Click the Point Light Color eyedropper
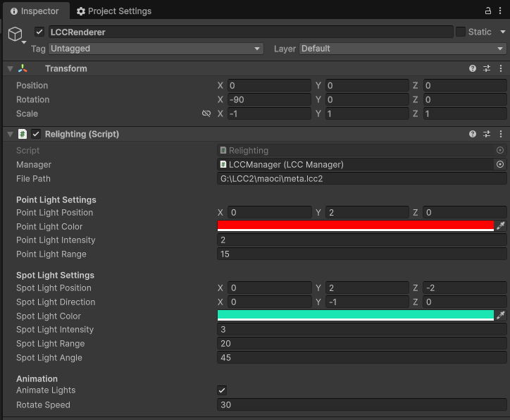The width and height of the screenshot is (510, 420). pos(501,226)
